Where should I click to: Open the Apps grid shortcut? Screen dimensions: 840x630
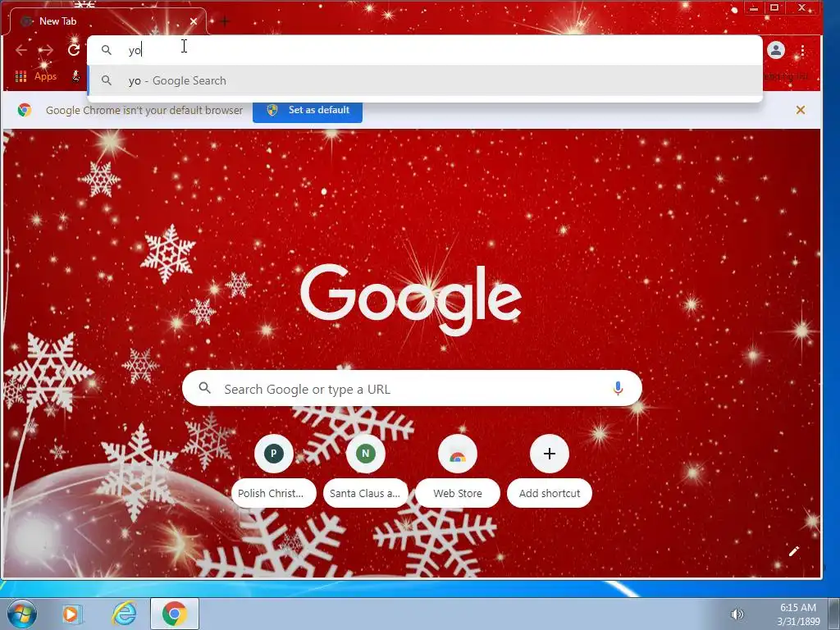click(21, 76)
